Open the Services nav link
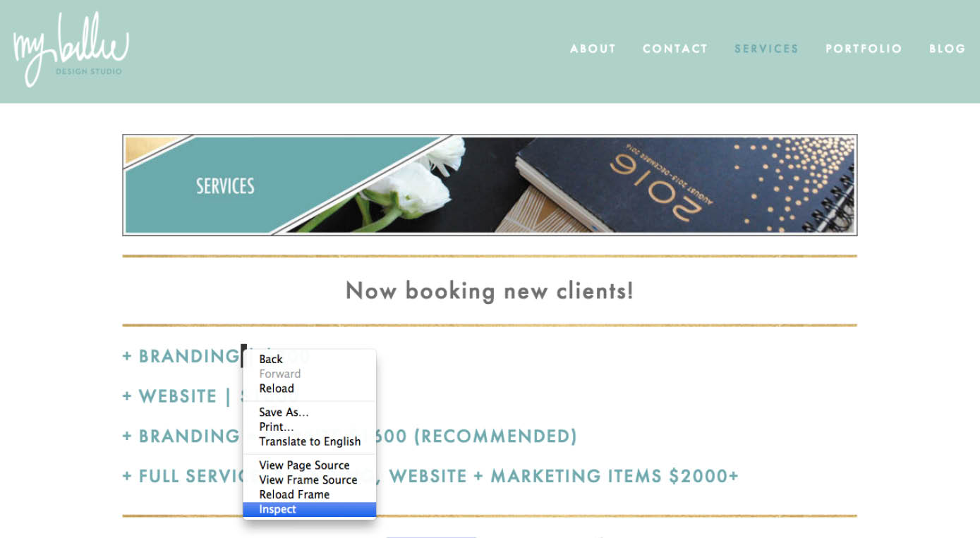 click(x=766, y=49)
